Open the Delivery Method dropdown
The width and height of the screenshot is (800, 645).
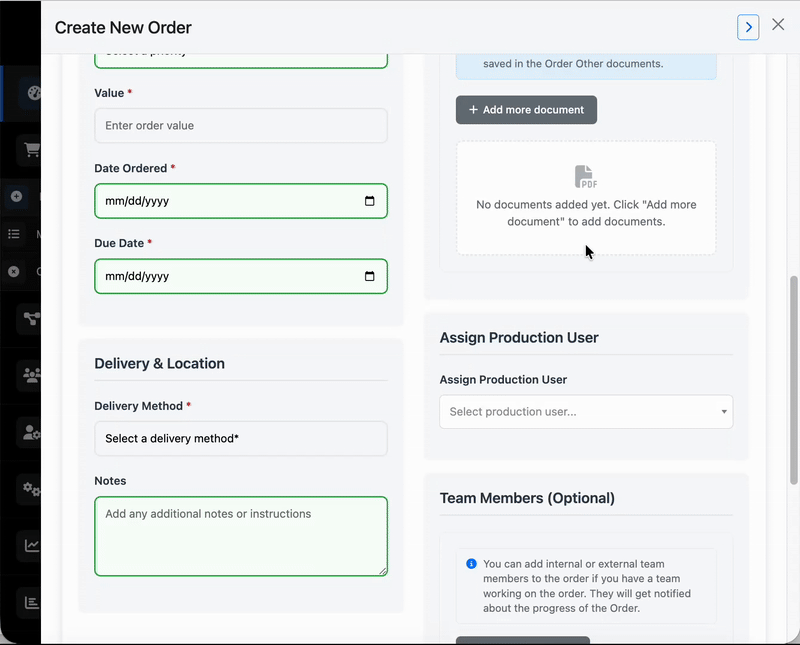pos(240,438)
